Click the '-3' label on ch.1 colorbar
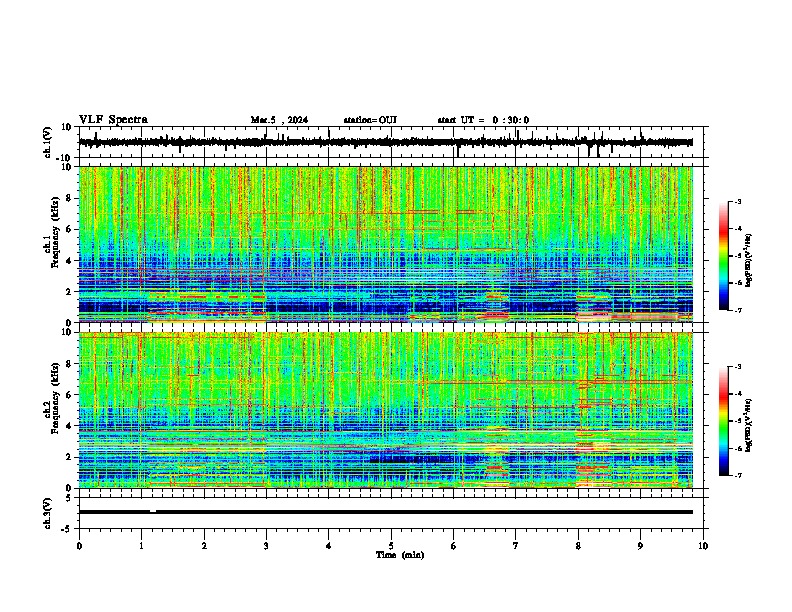 pyautogui.click(x=737, y=201)
